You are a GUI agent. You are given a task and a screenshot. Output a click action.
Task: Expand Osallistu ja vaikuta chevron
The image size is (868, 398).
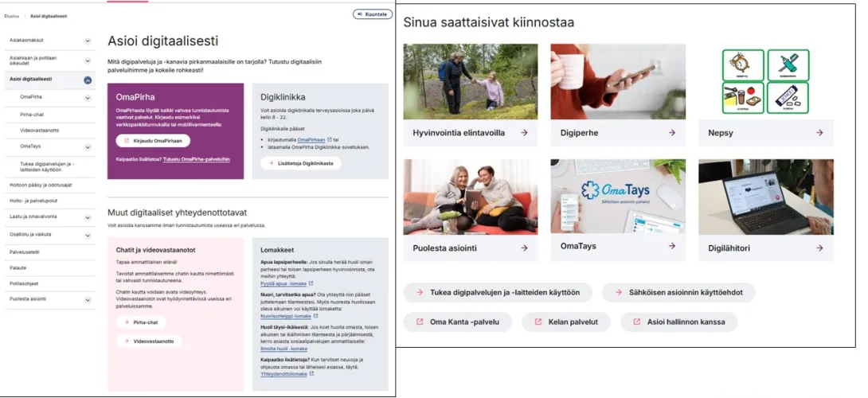[88, 236]
